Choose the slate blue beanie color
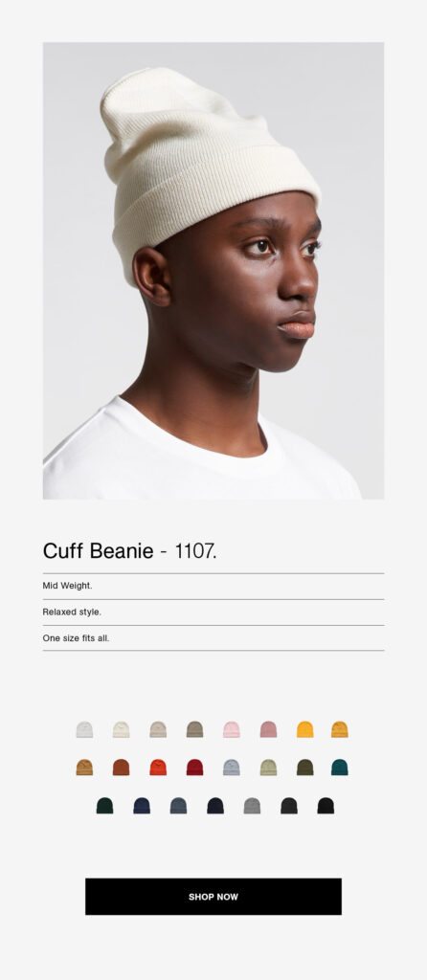 pyautogui.click(x=179, y=806)
